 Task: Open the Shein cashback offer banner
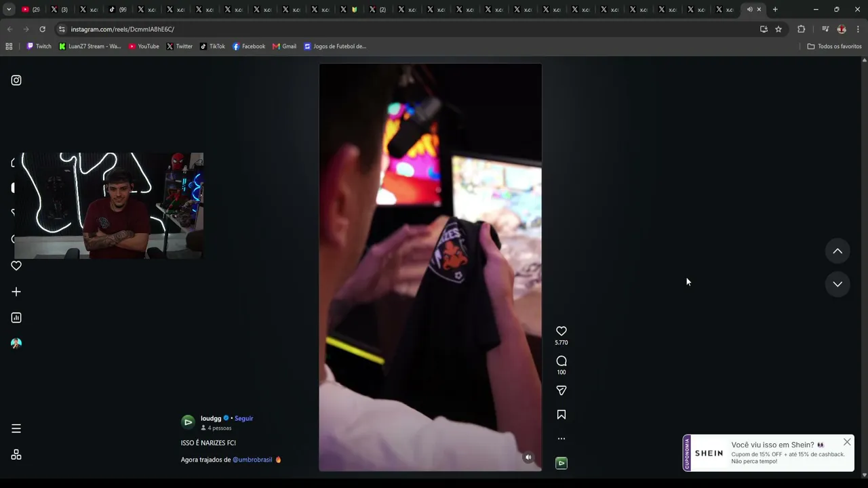click(768, 453)
